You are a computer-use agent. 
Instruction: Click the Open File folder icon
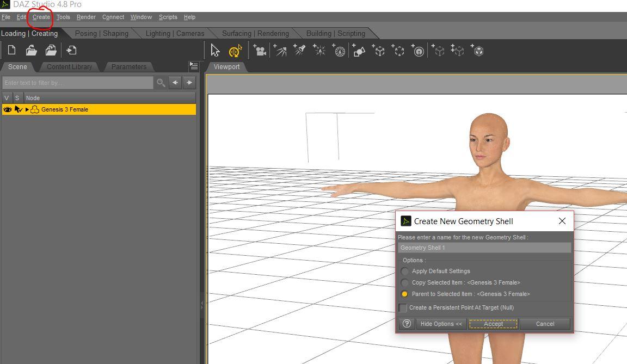[x=31, y=51]
